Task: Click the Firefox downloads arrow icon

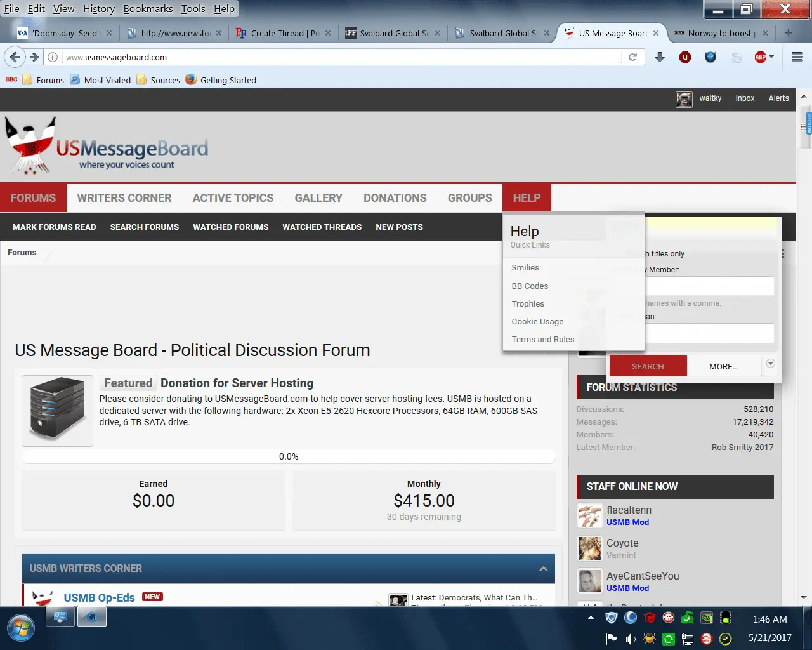Action: tap(660, 57)
